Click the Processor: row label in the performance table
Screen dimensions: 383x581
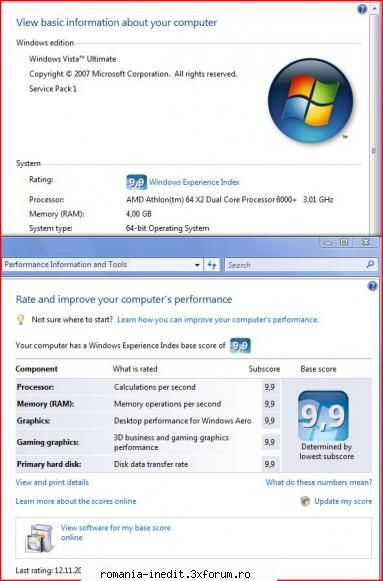(x=35, y=387)
